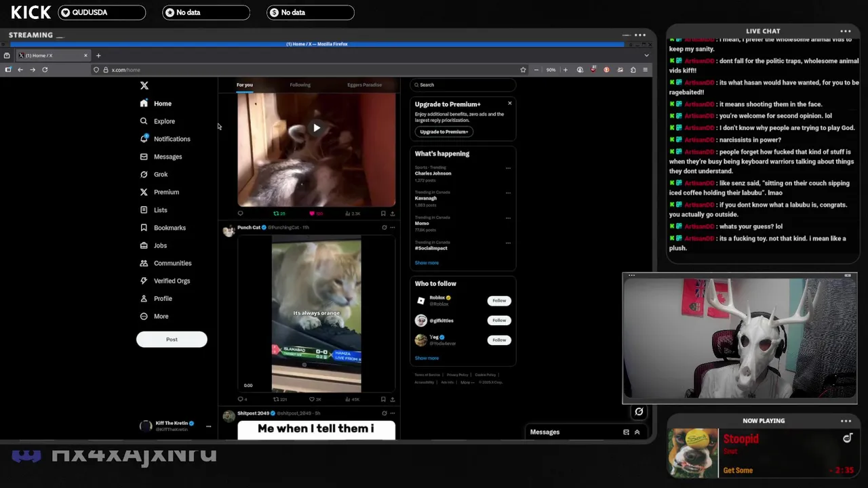Viewport: 868px width, 488px height.
Task: Reload the page in Firefox
Action: click(x=45, y=70)
